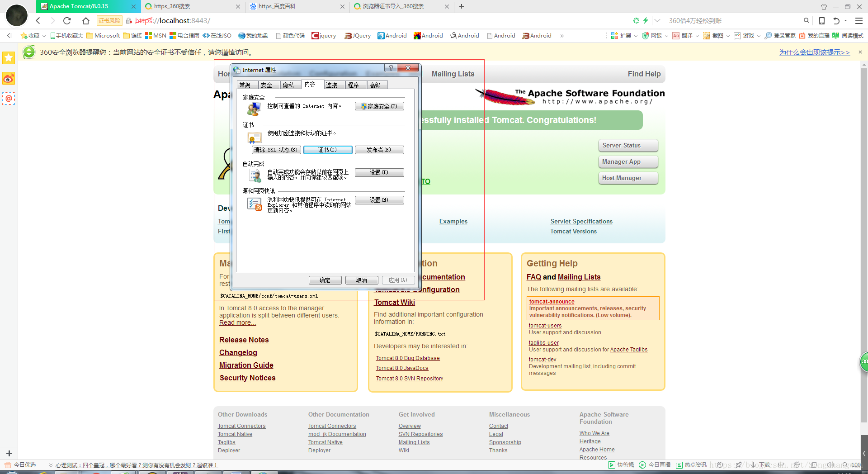This screenshot has width=868, height=474.
Task: Open the 扩展 extensions toolbar item
Action: (621, 35)
